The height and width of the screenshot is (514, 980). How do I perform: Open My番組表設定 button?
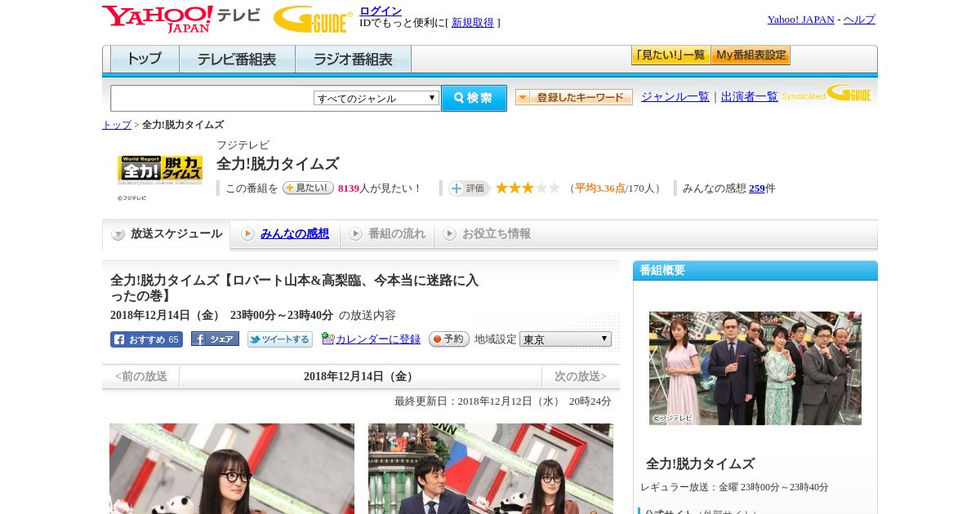coord(751,55)
